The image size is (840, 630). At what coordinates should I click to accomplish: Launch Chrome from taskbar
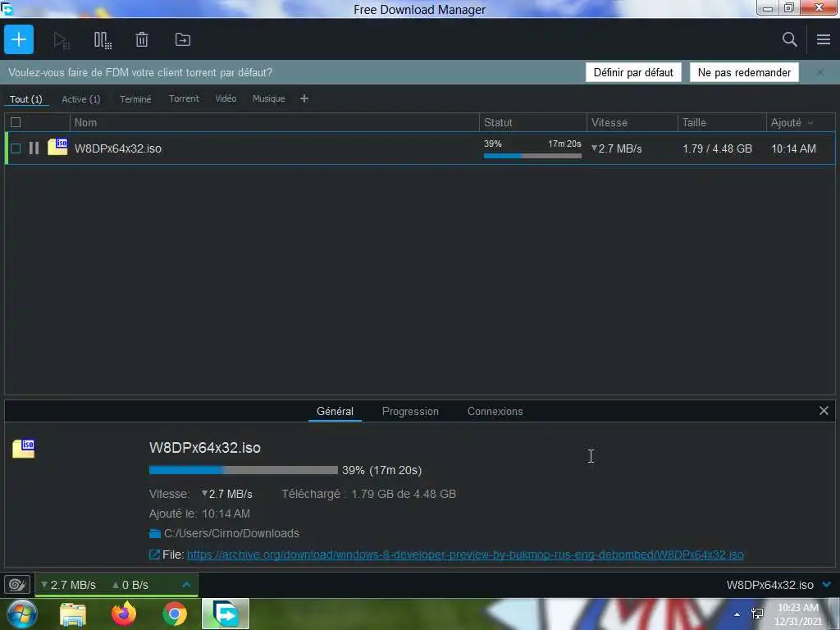pyautogui.click(x=175, y=614)
